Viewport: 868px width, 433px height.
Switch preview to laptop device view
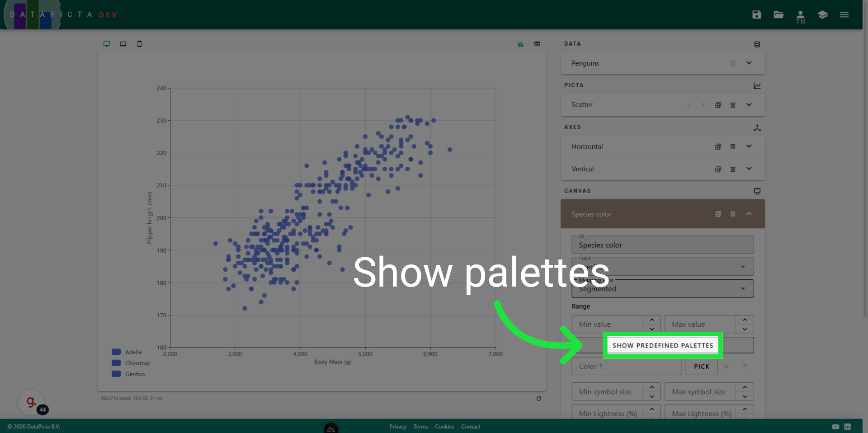coord(123,44)
